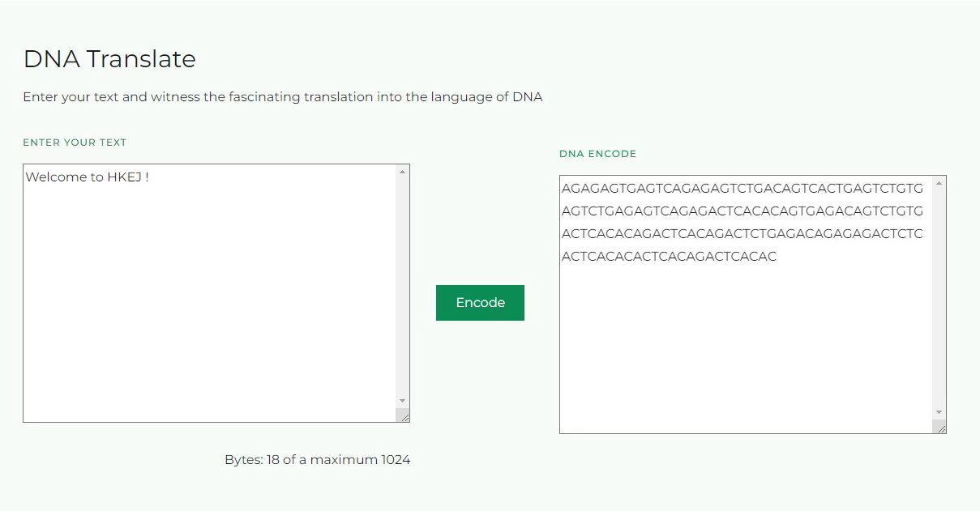Click the page description text under the heading
The height and width of the screenshot is (511, 980).
283,96
